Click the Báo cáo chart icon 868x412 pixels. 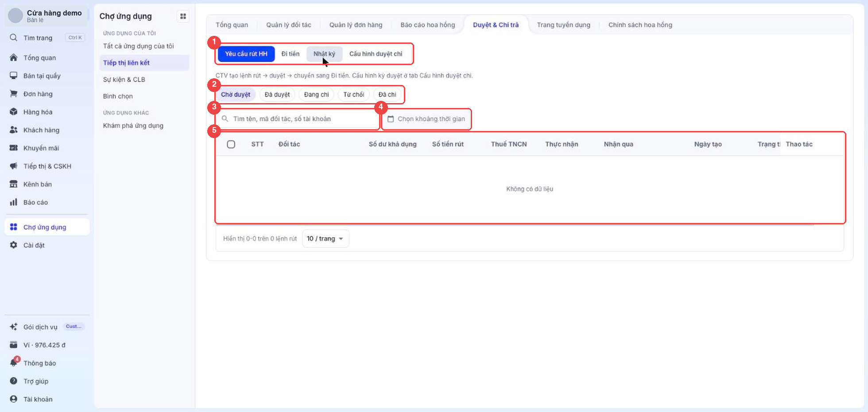click(14, 202)
